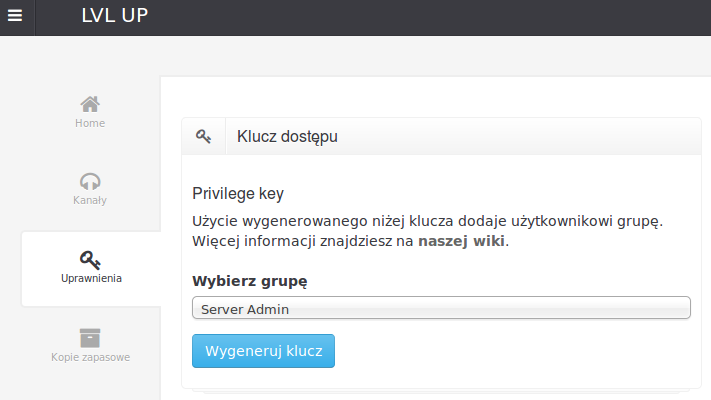The height and width of the screenshot is (400, 711).
Task: Click the text Więcej informacji znajdziesz na
Action: (303, 241)
